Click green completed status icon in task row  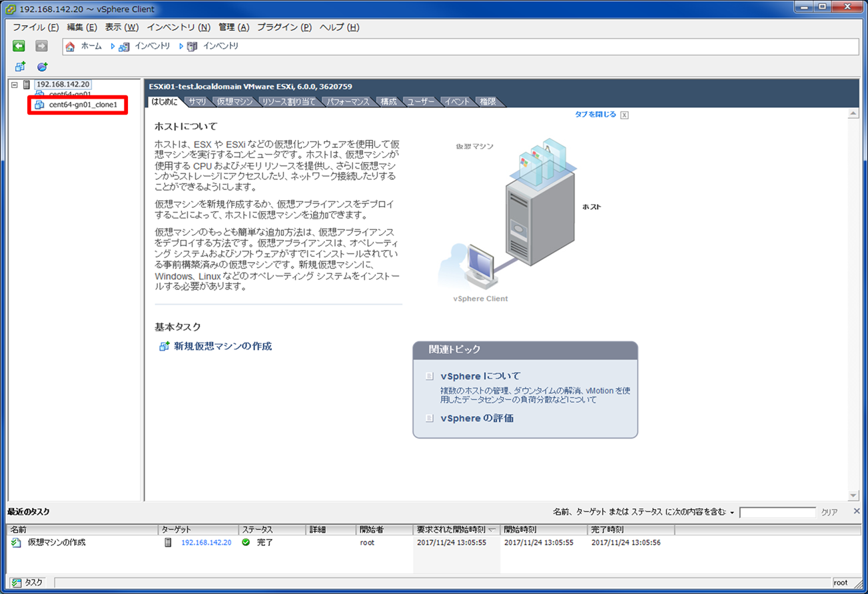pos(246,543)
